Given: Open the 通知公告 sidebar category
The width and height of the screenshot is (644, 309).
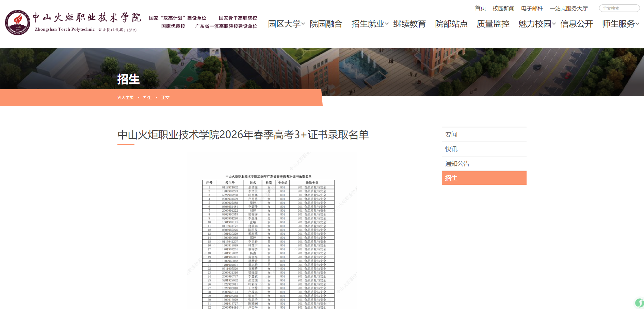Looking at the screenshot, I should (456, 163).
